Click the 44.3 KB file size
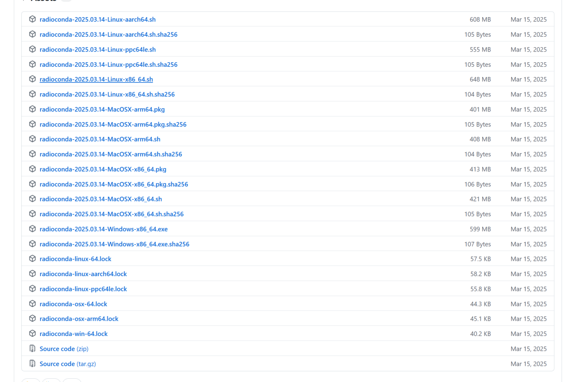 (x=480, y=304)
